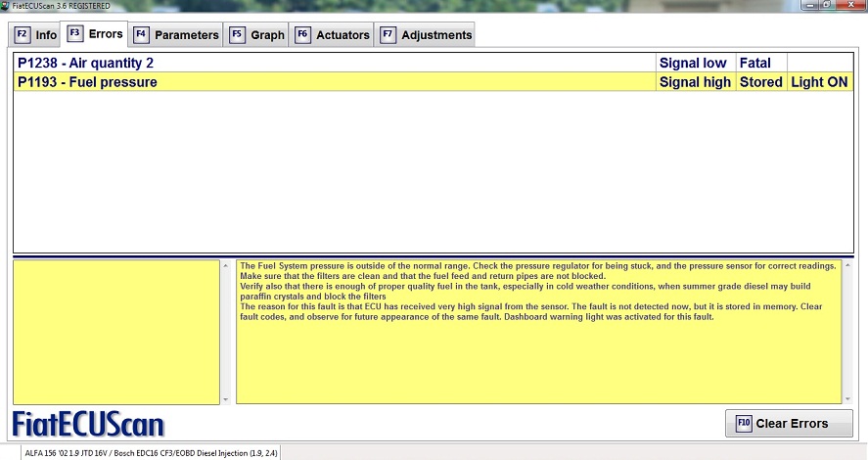Image resolution: width=868 pixels, height=460 pixels.
Task: Switch to the Errors tab
Action: click(95, 34)
